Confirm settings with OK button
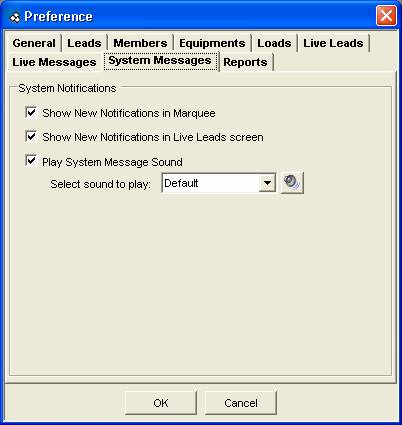Image resolution: width=402 pixels, height=425 pixels. coord(161,403)
